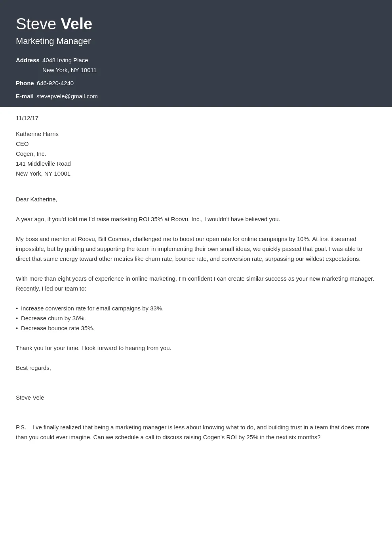Click the street address 4048 Irving Place
Viewport: 392px width, 555px height.
click(65, 60)
